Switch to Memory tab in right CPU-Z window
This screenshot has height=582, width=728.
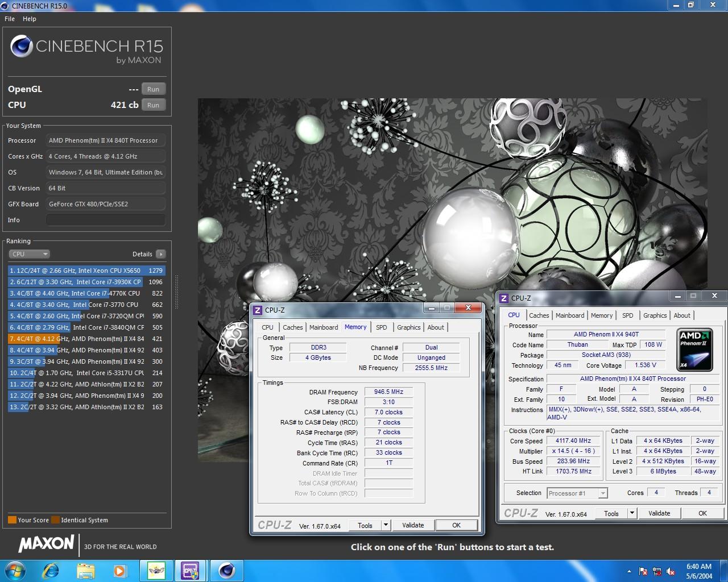pyautogui.click(x=602, y=315)
